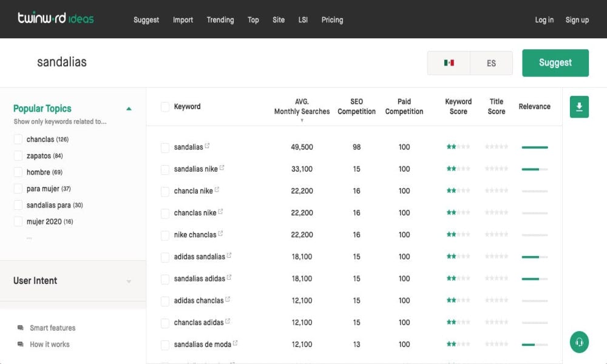The width and height of the screenshot is (607, 364).
Task: Enable the chanclas topic filter checkbox
Action: [x=18, y=139]
